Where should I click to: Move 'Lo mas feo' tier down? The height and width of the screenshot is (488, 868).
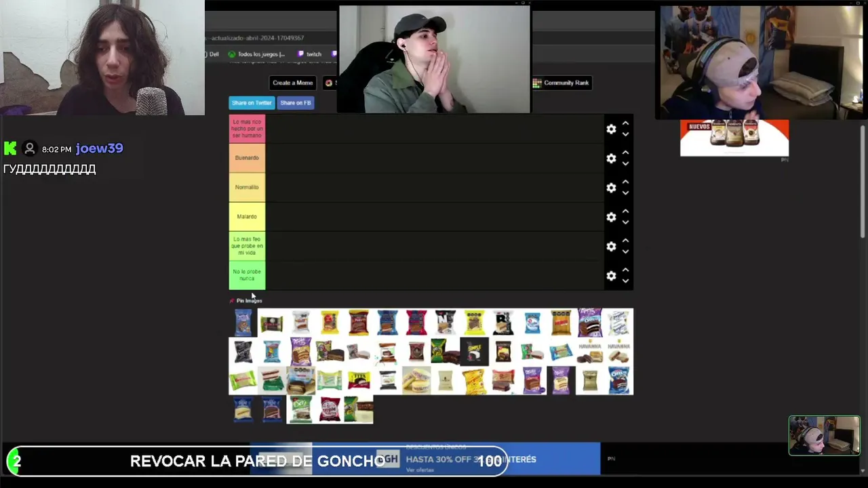(625, 251)
